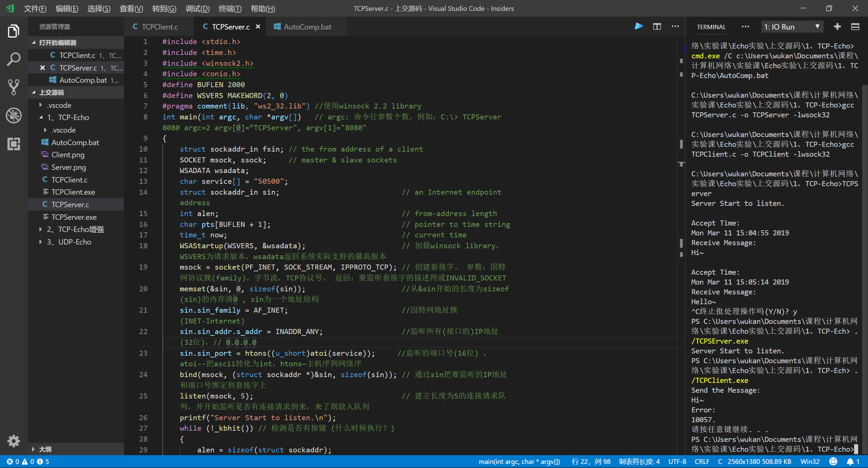Open the 终端(T) menu

point(230,8)
